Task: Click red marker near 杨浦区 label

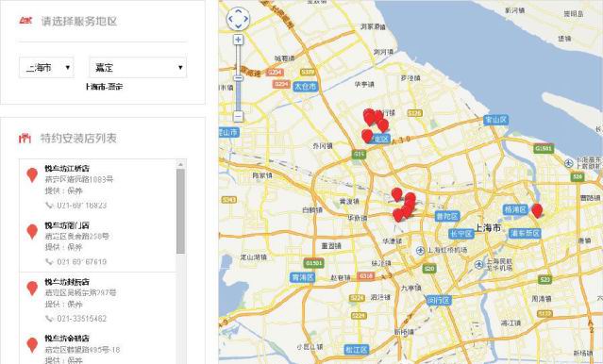Action: point(537,210)
